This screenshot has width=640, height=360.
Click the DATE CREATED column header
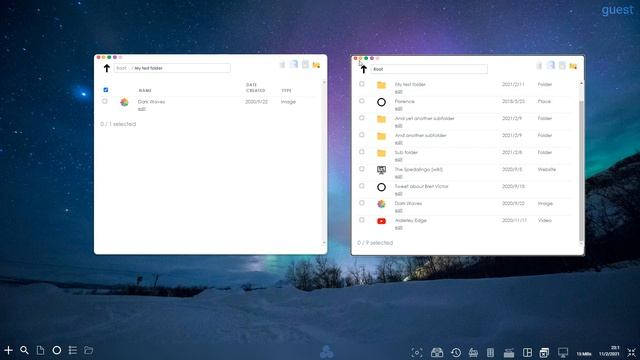point(256,88)
